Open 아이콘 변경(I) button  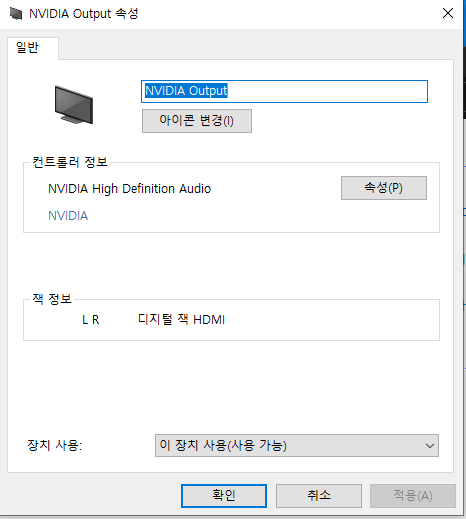pos(197,121)
